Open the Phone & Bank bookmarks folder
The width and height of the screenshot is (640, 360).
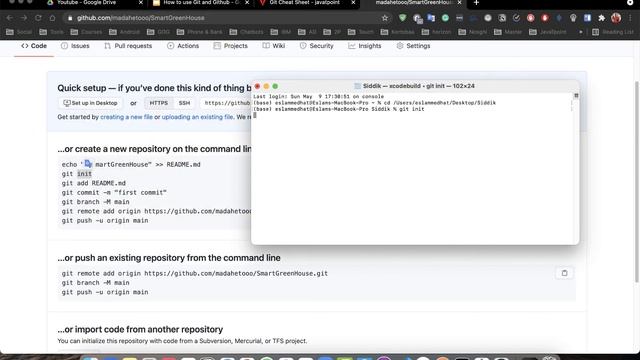[200, 32]
